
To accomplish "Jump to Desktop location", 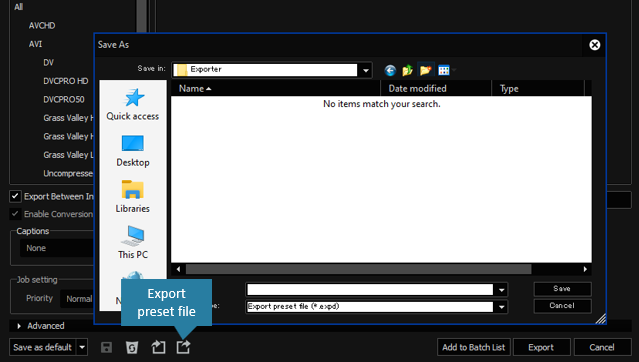I will click(133, 151).
